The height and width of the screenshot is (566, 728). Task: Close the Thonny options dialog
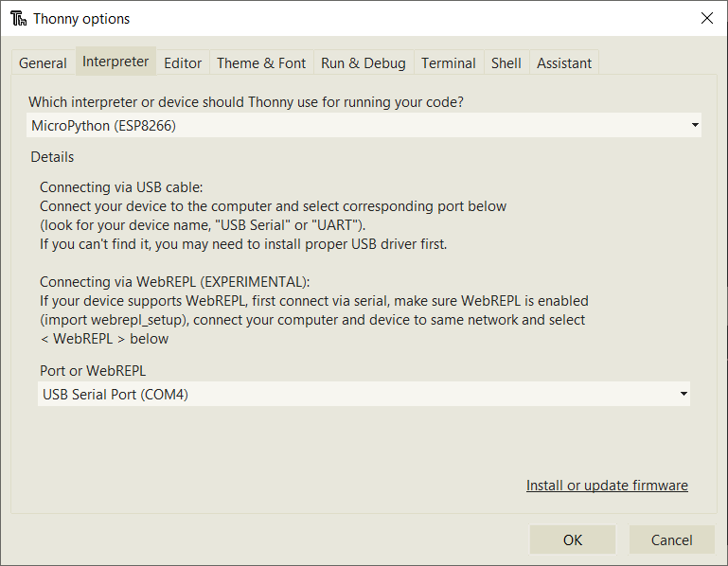click(706, 18)
